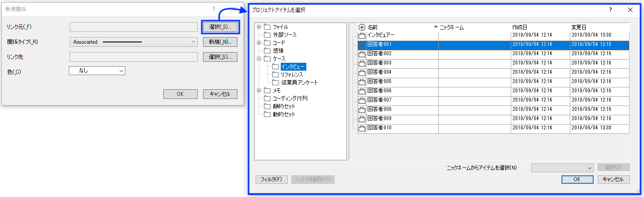Expand the ファイル tree node
Image resolution: width=644 pixels, height=197 pixels.
259,27
